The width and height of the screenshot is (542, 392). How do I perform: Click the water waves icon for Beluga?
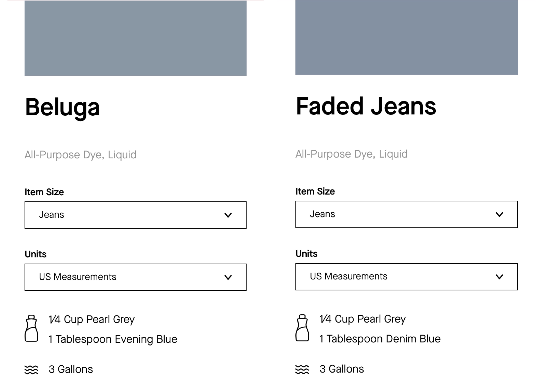point(31,370)
